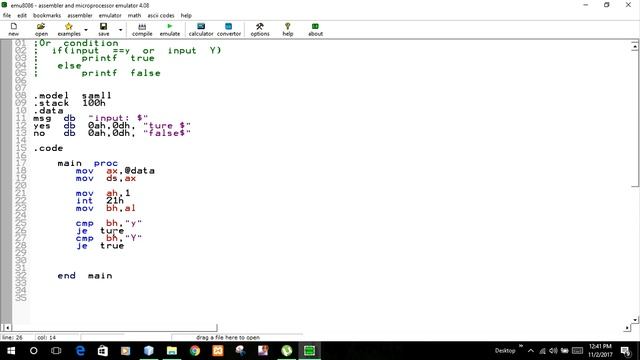
Task: Click the 'je ture' line
Action: click(x=100, y=231)
